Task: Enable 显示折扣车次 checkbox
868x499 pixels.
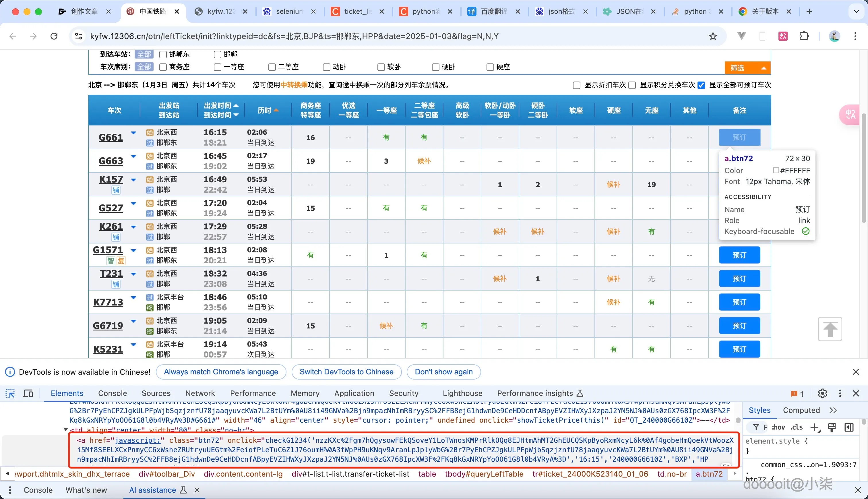Action: click(576, 85)
